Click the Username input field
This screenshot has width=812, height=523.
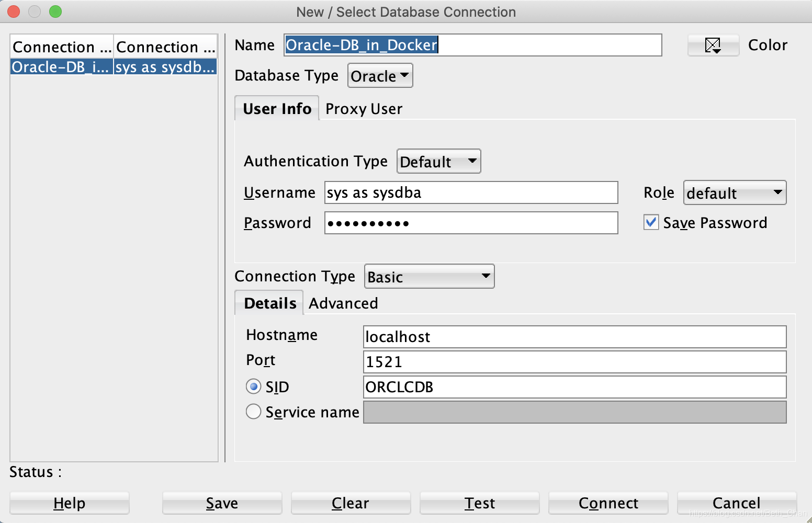(x=471, y=192)
